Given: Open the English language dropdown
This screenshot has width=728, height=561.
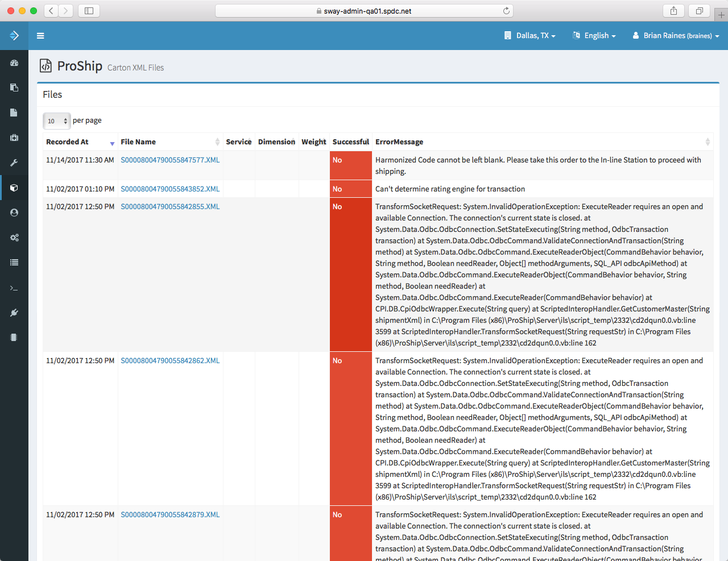Looking at the screenshot, I should coord(594,36).
